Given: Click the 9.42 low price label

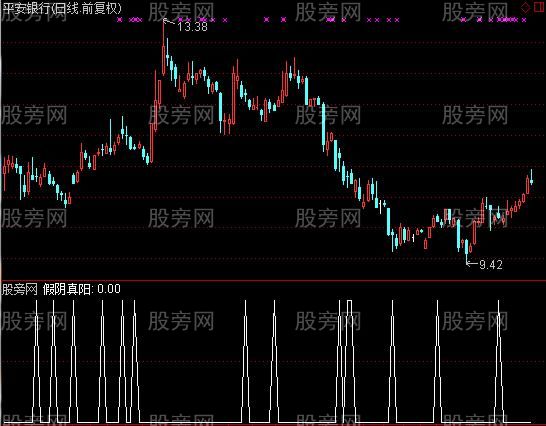Looking at the screenshot, I should [x=491, y=265].
